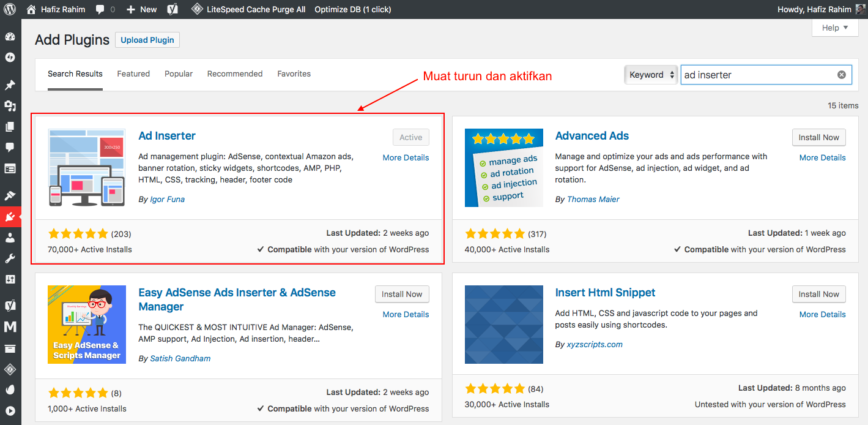Open Appearance paintbrush icon in sidebar
868x425 pixels.
tap(10, 195)
